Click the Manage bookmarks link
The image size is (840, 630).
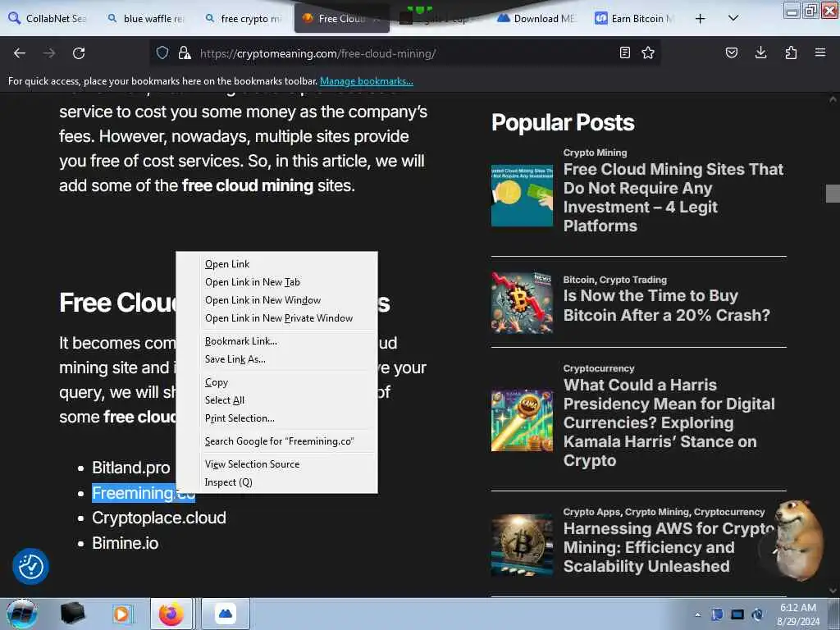367,81
